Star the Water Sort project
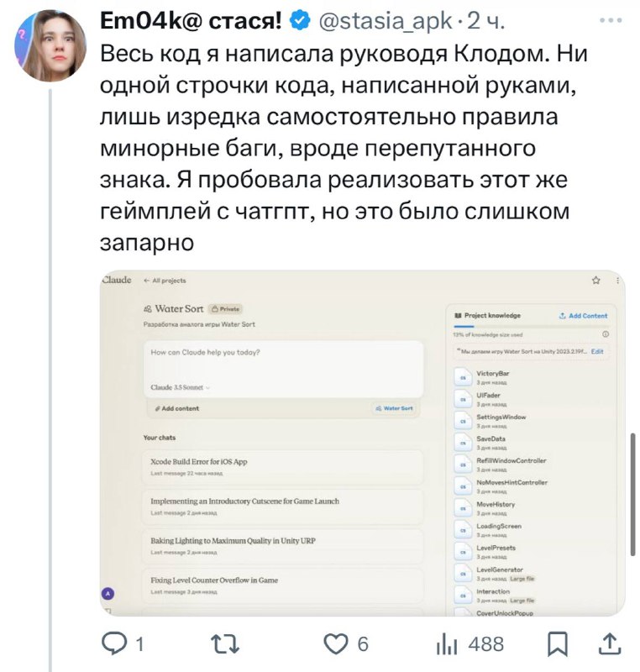 coord(595,280)
